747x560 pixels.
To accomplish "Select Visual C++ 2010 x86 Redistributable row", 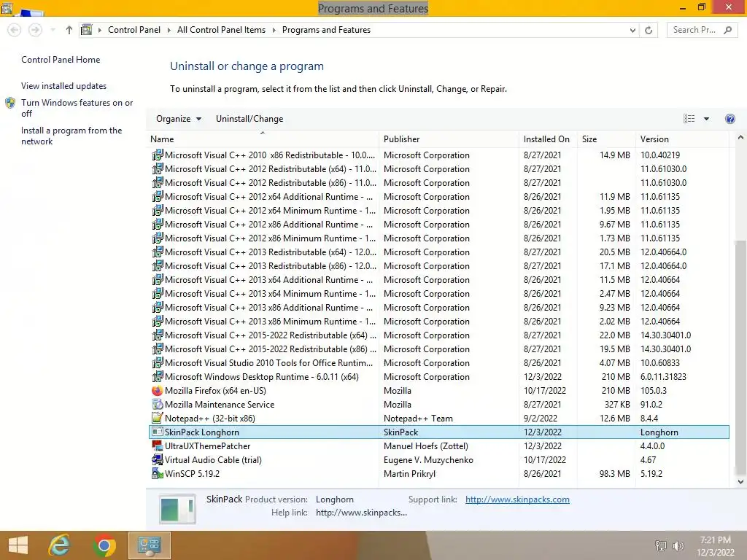I will 438,155.
